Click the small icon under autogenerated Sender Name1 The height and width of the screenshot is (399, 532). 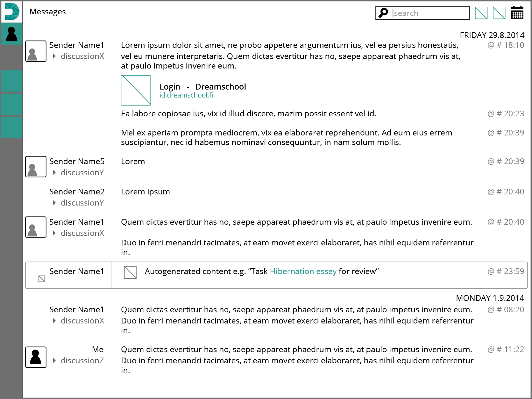coord(42,279)
